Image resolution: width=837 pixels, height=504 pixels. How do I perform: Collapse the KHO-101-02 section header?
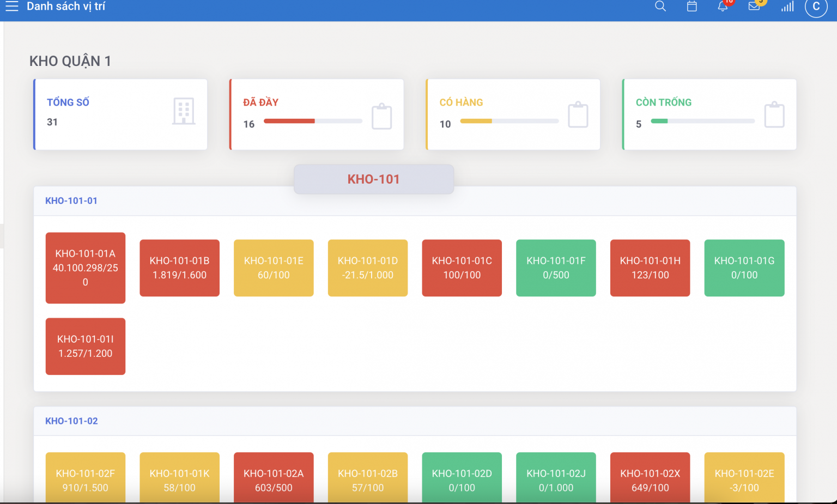pos(72,421)
